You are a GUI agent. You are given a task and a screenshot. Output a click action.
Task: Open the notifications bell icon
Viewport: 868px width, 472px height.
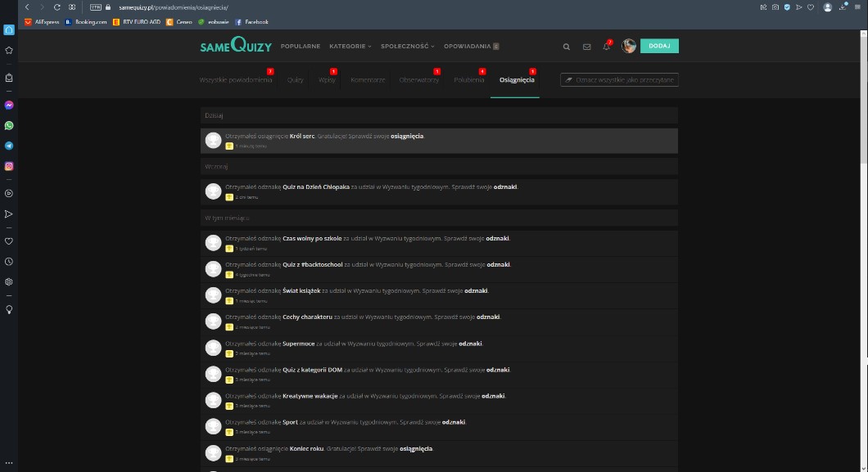pos(606,47)
